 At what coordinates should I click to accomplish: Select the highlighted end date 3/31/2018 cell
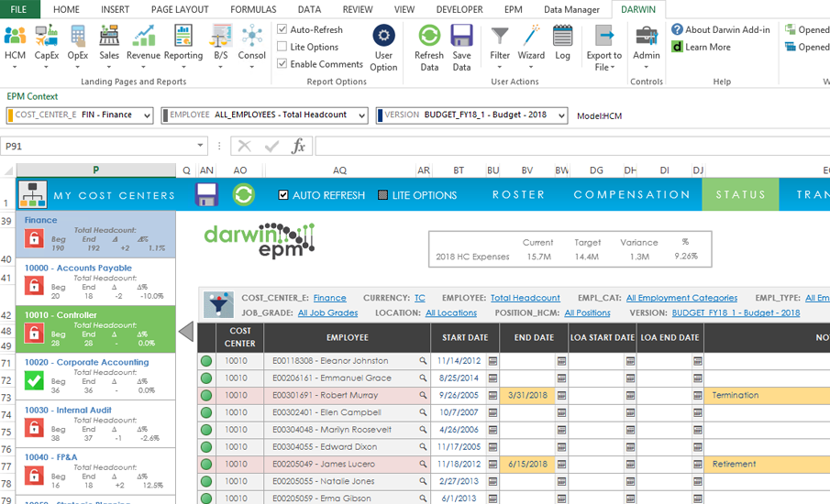527,395
